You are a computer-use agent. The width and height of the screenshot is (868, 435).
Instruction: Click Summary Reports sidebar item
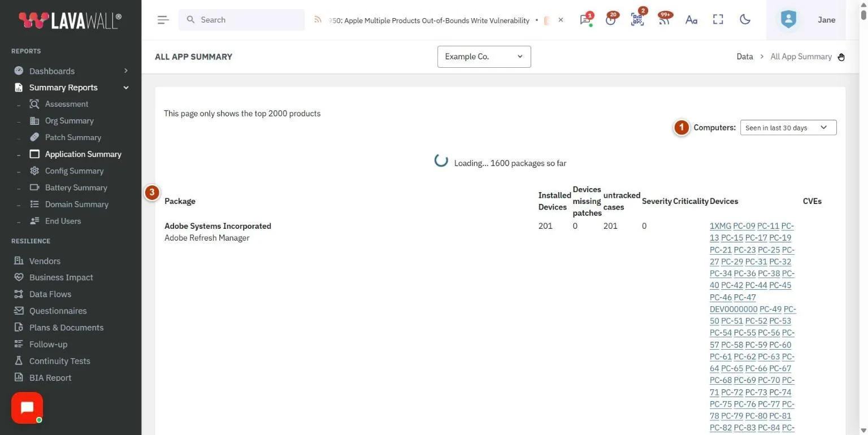point(63,88)
